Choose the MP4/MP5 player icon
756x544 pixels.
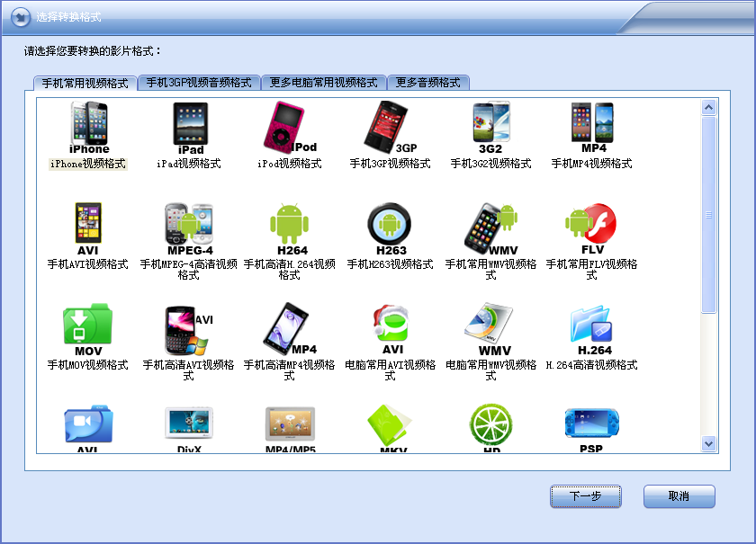290,429
